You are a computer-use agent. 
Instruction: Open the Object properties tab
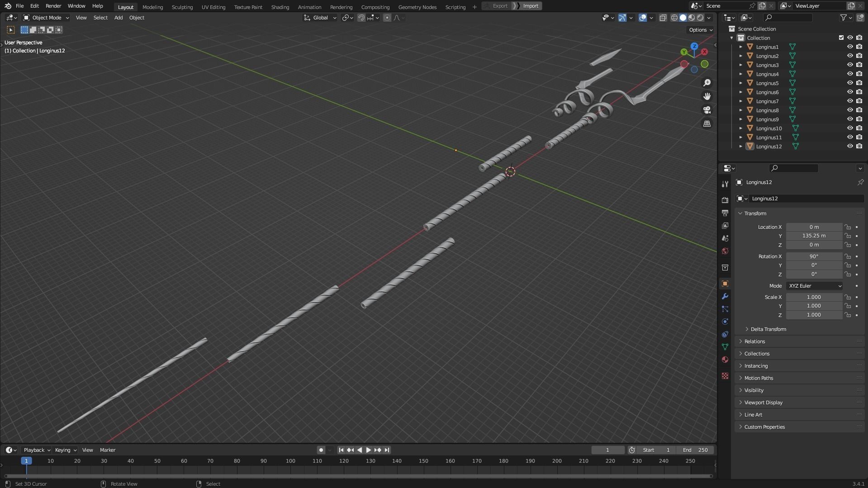pyautogui.click(x=725, y=284)
